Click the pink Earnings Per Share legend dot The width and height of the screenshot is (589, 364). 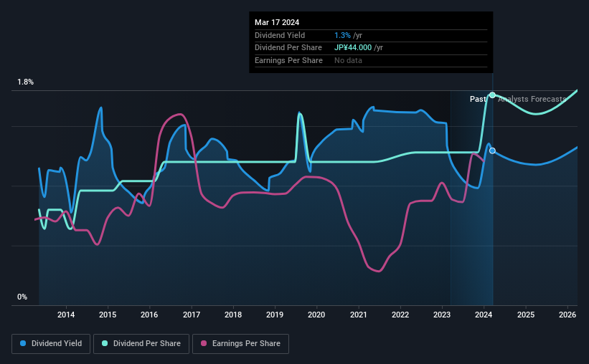(204, 343)
